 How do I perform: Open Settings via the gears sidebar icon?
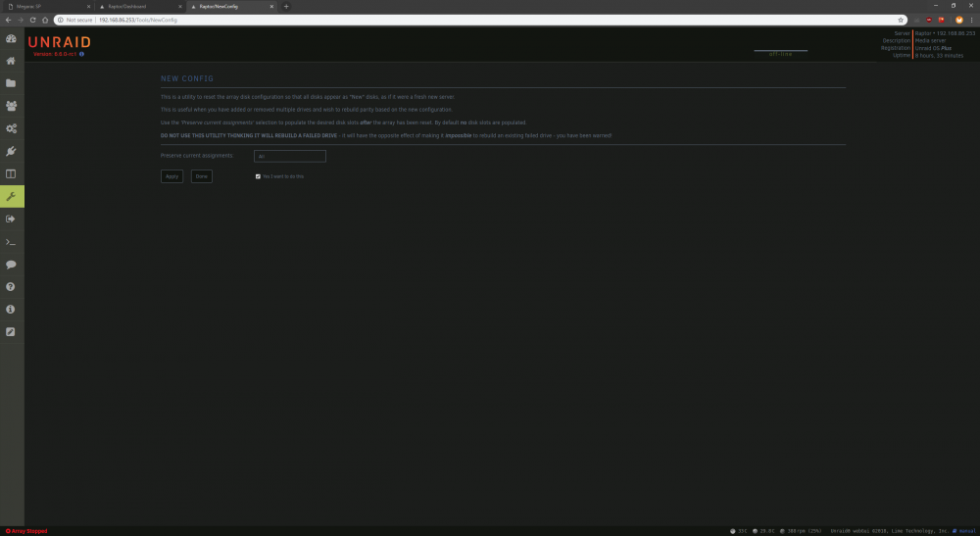click(11, 128)
